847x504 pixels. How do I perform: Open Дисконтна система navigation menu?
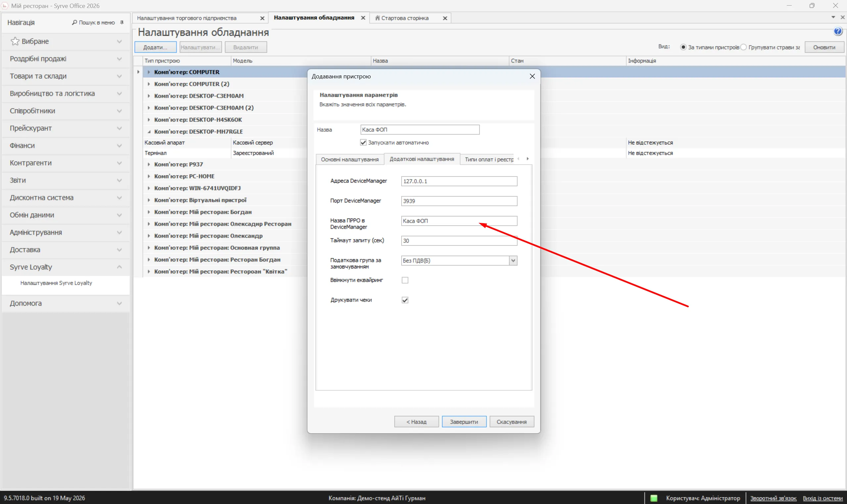pos(66,198)
